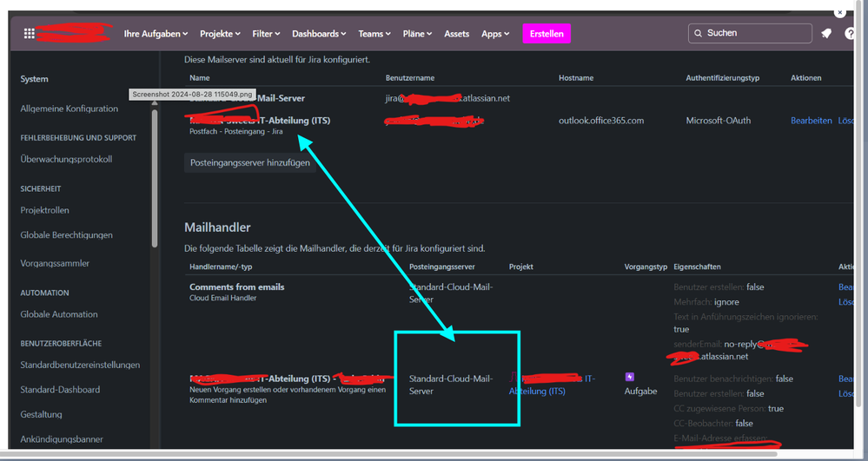Expand the Projekte dropdown
This screenshot has height=461, width=868.
pyautogui.click(x=221, y=34)
